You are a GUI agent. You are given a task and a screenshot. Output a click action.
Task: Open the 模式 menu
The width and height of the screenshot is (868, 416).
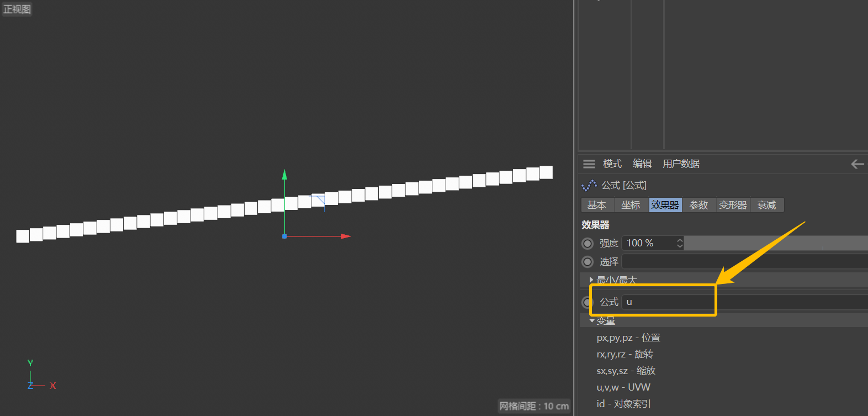[612, 164]
